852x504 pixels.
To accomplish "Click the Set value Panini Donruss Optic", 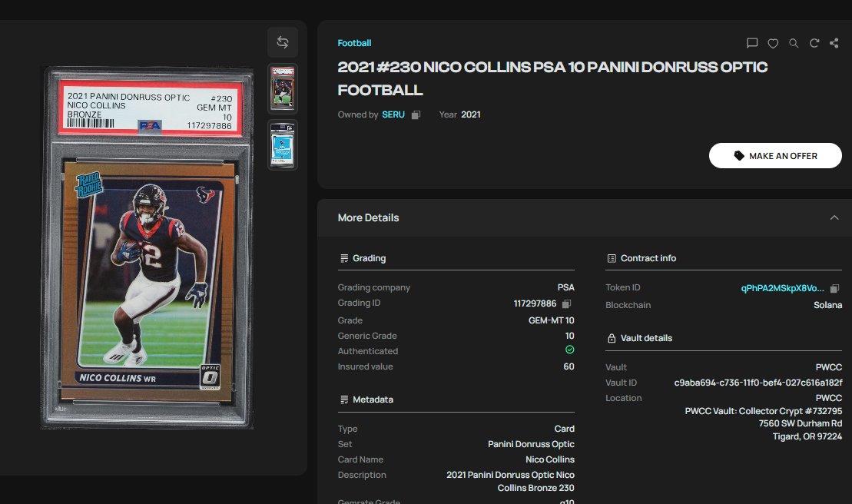I will pyautogui.click(x=531, y=444).
